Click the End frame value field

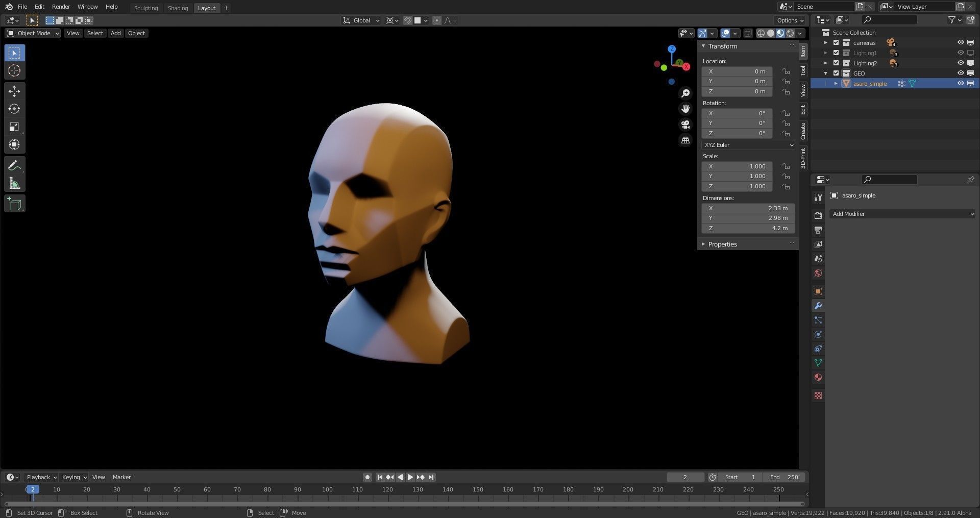785,477
